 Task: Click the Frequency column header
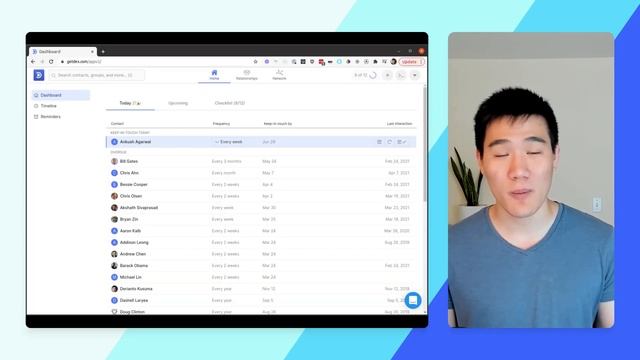coord(221,124)
